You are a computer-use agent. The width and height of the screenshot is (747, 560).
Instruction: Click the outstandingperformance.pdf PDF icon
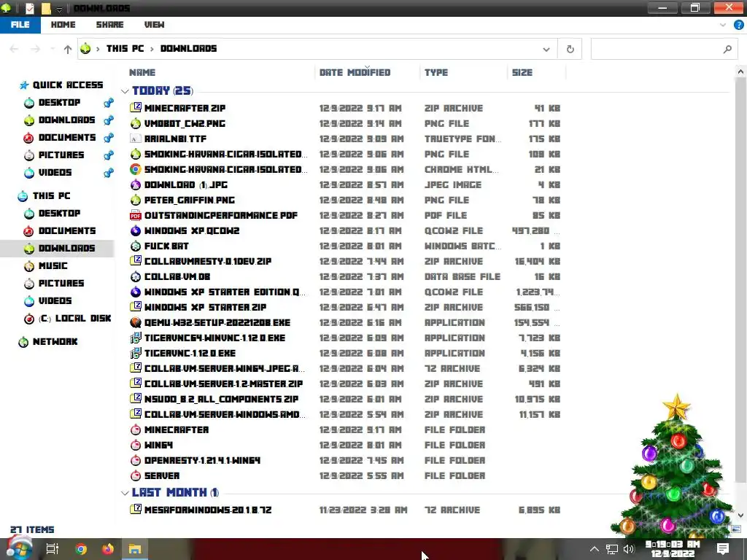click(x=136, y=215)
